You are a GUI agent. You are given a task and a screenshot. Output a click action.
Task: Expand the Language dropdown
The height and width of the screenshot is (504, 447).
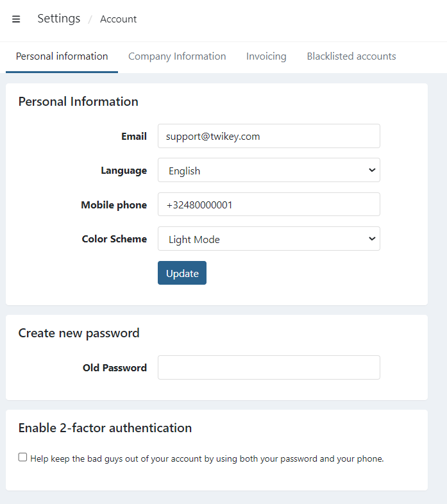268,171
